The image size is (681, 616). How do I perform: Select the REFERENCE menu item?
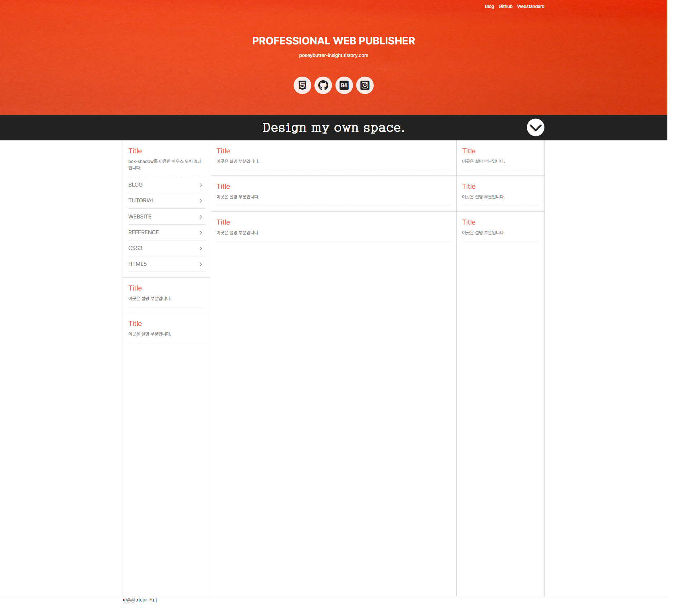click(x=167, y=232)
